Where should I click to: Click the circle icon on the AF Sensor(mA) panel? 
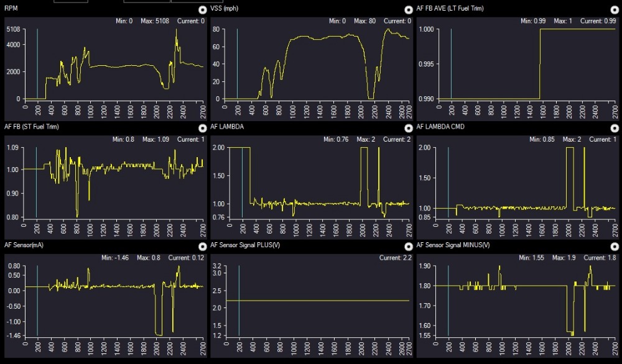(202, 247)
